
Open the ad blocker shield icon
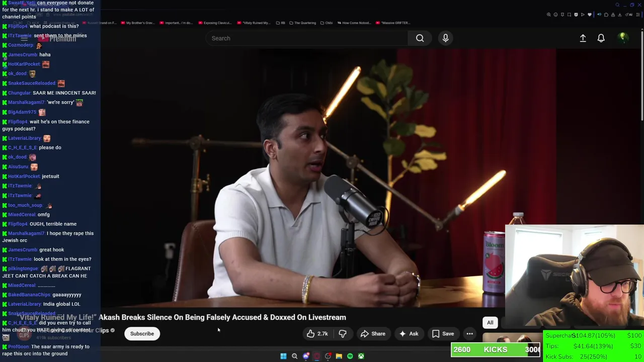[x=576, y=15]
